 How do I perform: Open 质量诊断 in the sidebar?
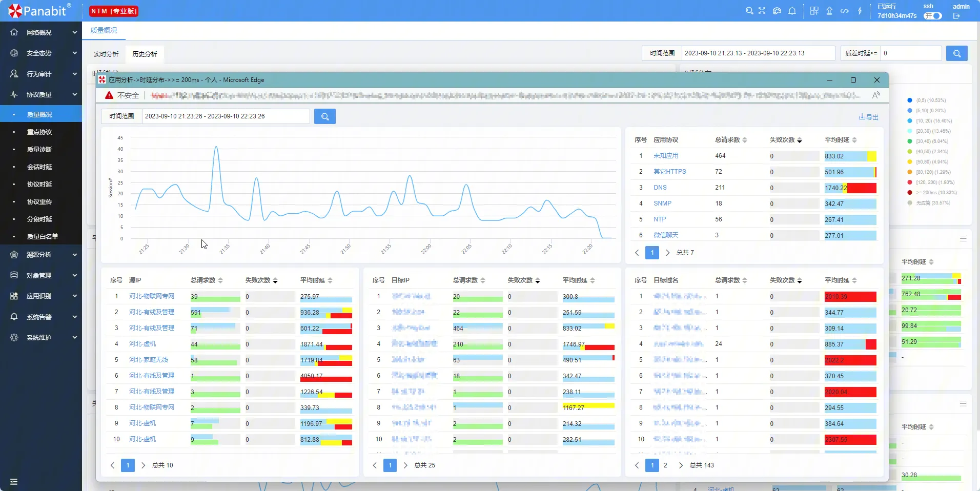click(x=39, y=150)
